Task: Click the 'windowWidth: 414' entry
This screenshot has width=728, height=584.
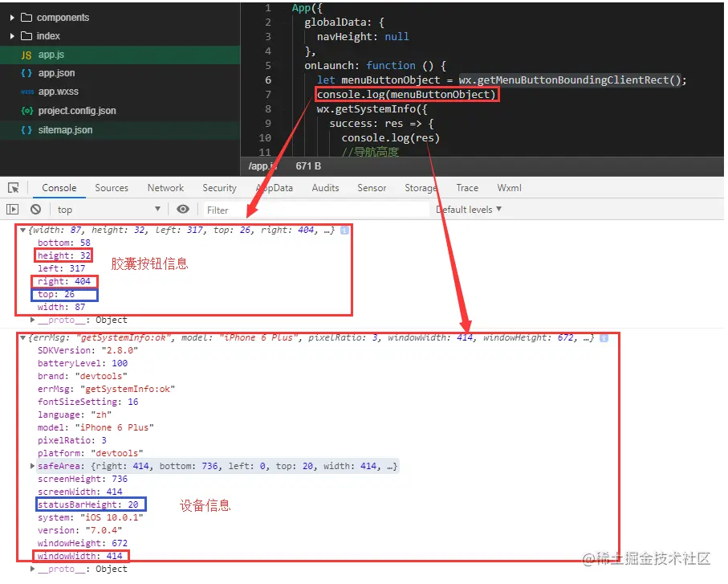Action: 79,556
